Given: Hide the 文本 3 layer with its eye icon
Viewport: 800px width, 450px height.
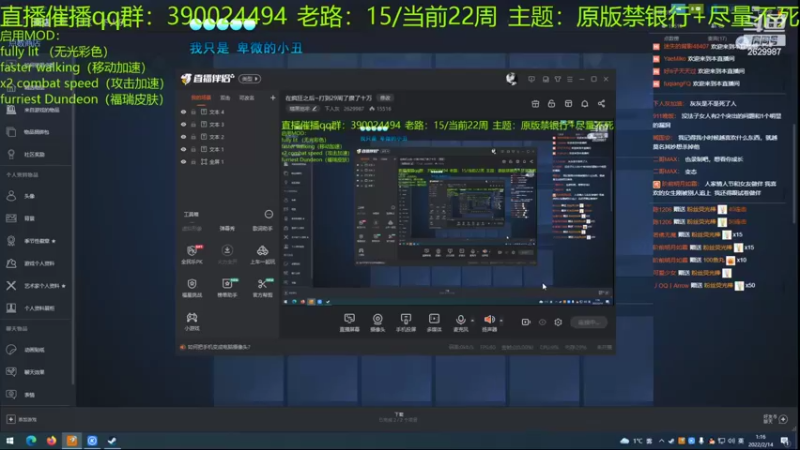Looking at the screenshot, I should 183,124.
